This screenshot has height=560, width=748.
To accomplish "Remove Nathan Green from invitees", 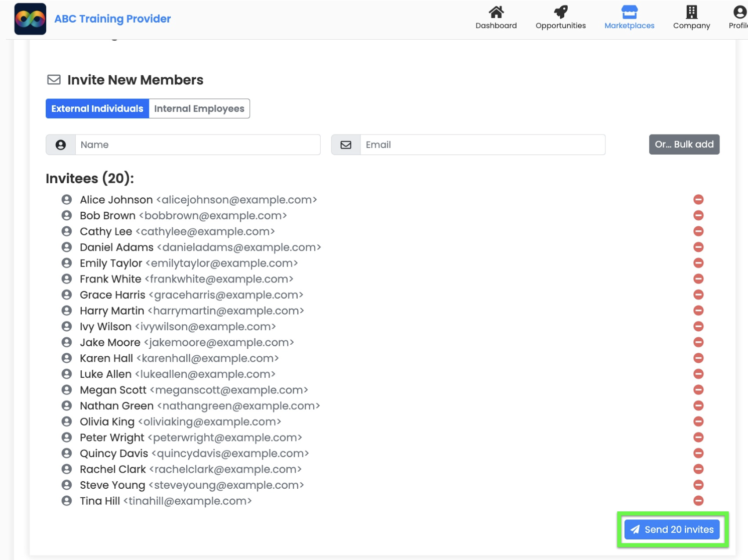I will click(x=698, y=405).
